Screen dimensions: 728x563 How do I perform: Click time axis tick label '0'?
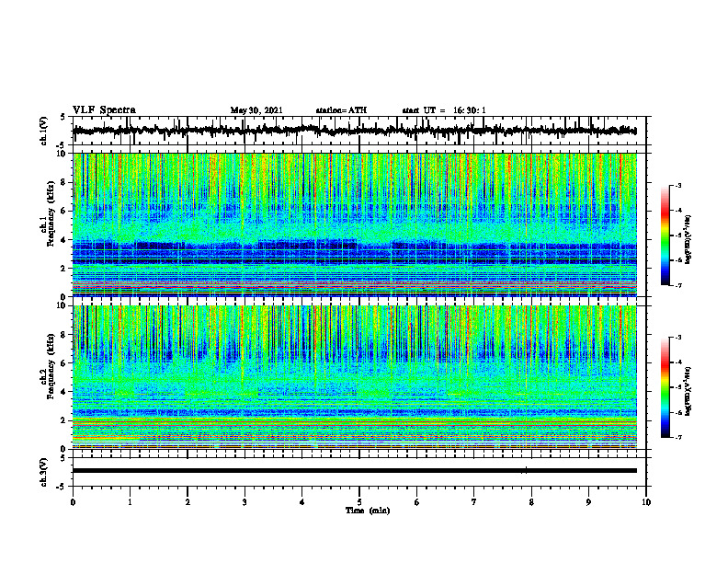[73, 502]
